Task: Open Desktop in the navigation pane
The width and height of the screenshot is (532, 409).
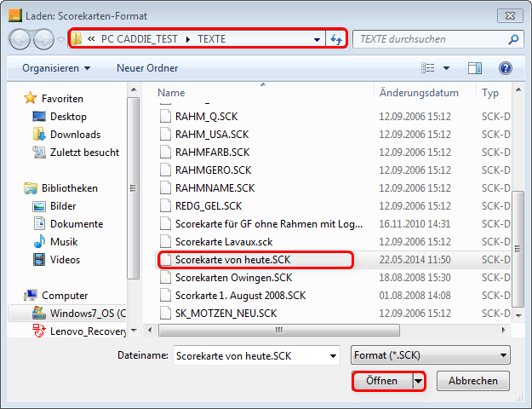Action: coord(68,117)
